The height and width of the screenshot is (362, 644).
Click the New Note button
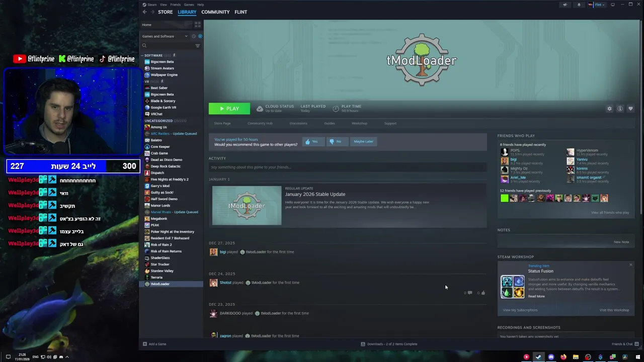[x=621, y=242]
